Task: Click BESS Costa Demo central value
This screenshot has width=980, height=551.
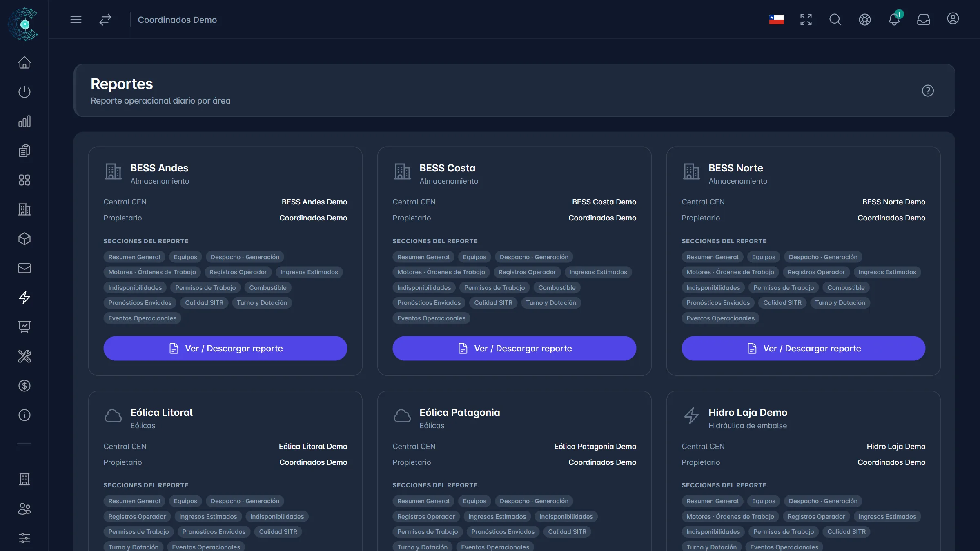Action: tap(604, 202)
